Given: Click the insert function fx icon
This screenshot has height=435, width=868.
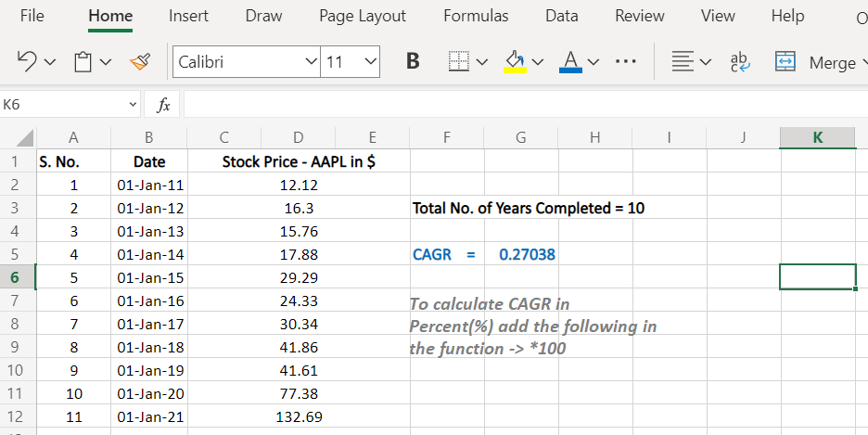Looking at the screenshot, I should (163, 105).
